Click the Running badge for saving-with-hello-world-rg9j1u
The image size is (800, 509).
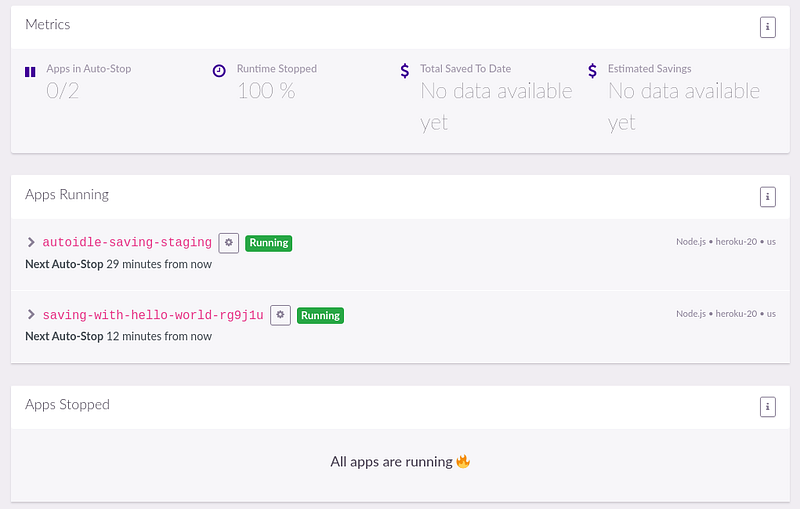coord(320,316)
